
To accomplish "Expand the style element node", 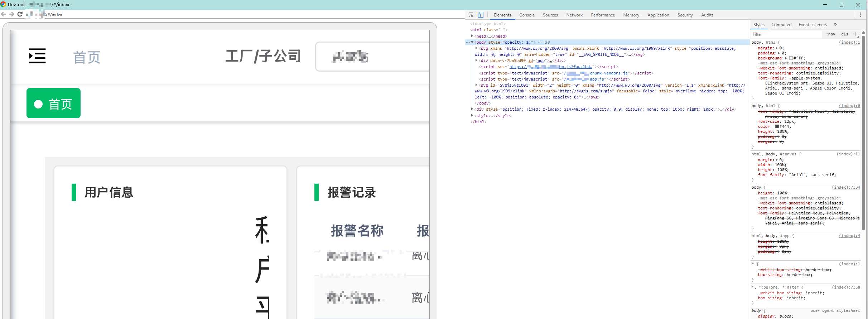I will pyautogui.click(x=472, y=116).
